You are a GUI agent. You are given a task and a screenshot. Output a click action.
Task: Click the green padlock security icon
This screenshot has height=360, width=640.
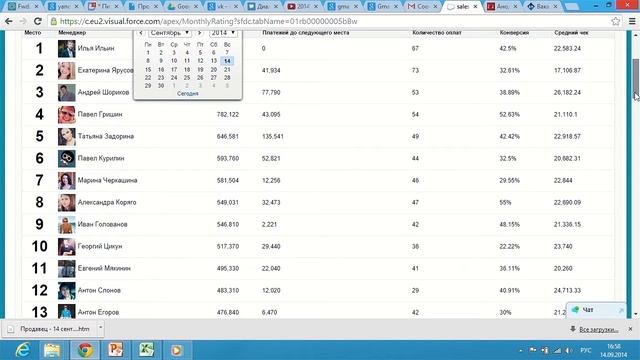53,21
